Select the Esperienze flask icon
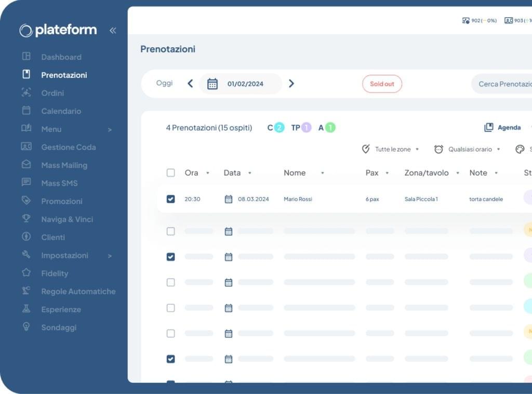This screenshot has height=394, width=532. click(26, 309)
